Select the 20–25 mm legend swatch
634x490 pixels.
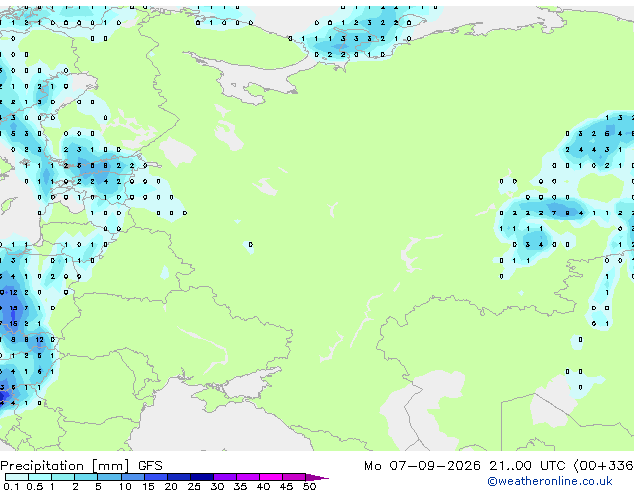click(x=178, y=477)
